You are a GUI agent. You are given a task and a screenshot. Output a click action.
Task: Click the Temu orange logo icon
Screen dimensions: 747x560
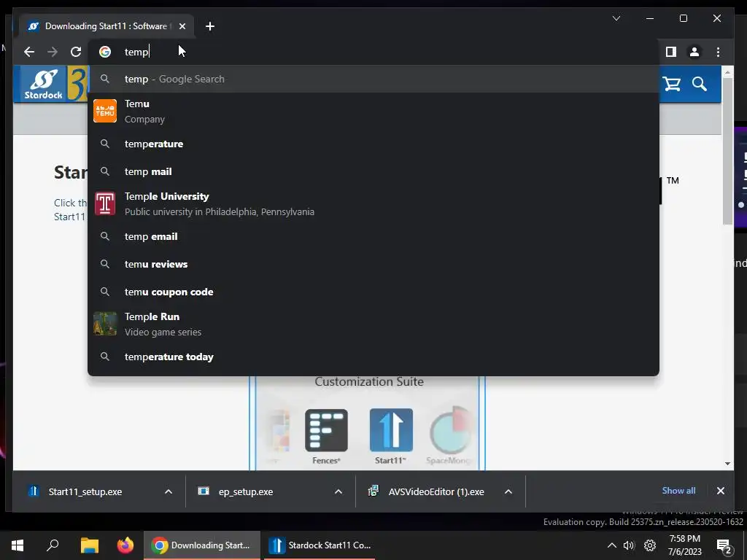(x=105, y=111)
